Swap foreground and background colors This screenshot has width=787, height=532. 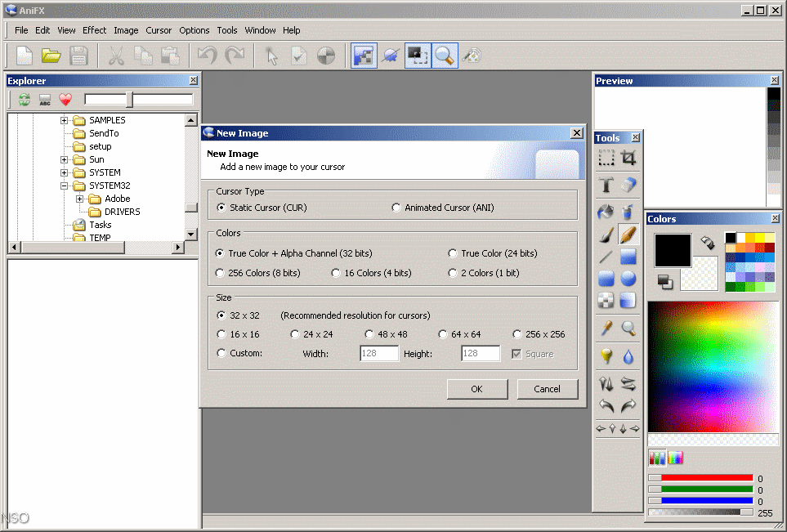coord(708,244)
